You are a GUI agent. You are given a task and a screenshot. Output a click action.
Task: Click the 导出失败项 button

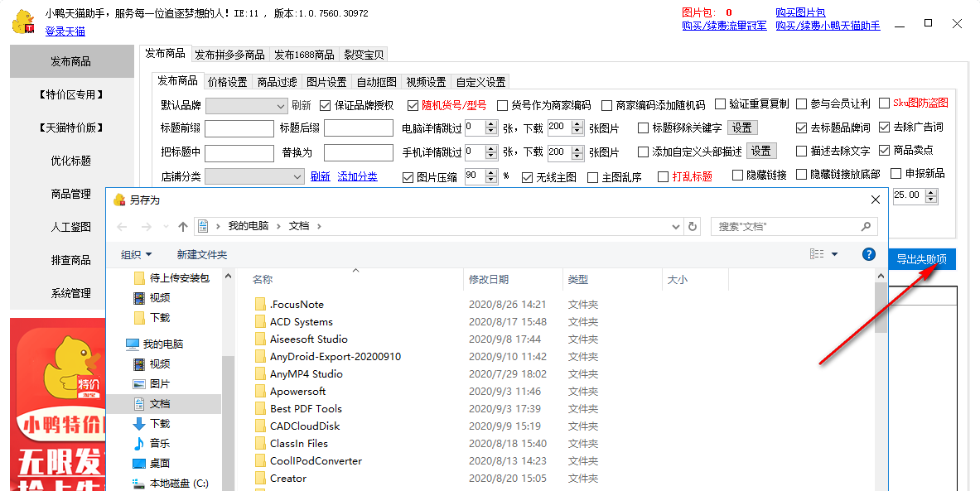922,259
